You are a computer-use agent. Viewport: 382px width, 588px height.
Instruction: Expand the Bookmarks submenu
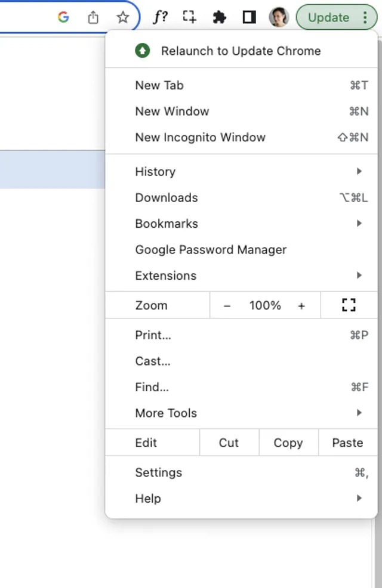(x=239, y=224)
